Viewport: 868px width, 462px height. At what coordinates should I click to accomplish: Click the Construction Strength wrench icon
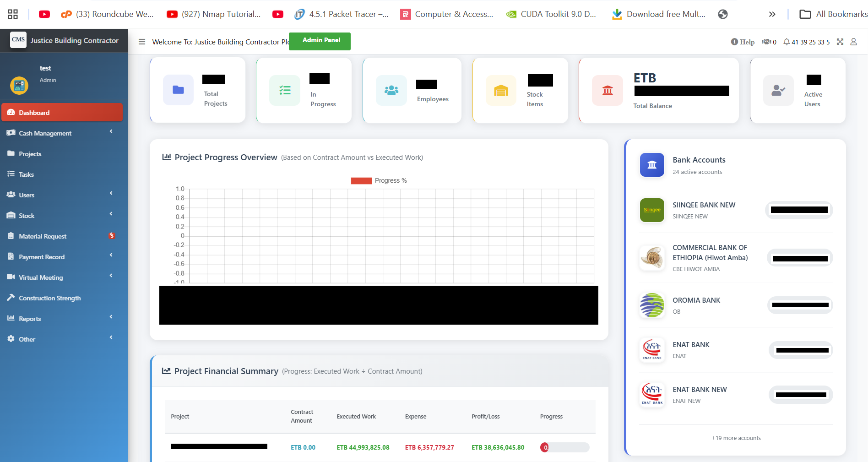coord(11,298)
